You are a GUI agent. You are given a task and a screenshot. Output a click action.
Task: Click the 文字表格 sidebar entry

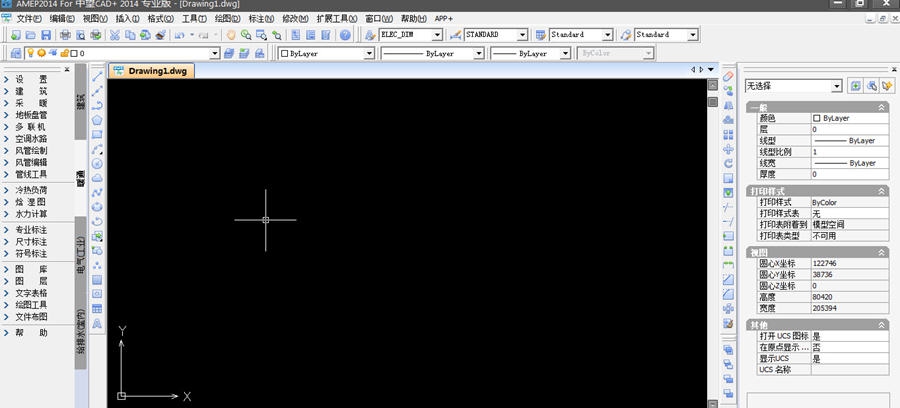(x=31, y=293)
